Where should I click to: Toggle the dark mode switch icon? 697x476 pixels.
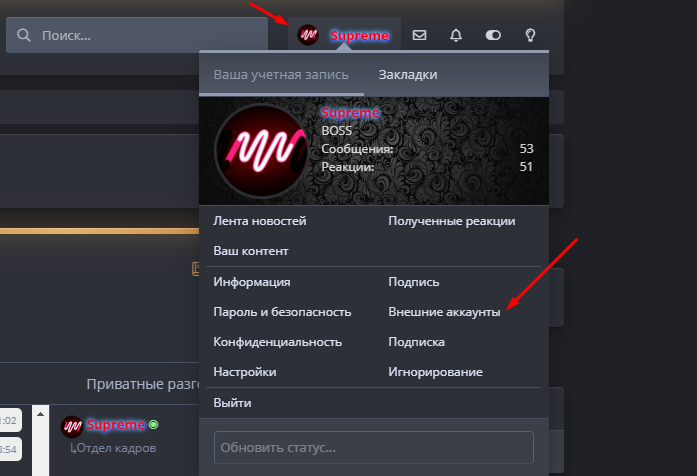pos(493,35)
